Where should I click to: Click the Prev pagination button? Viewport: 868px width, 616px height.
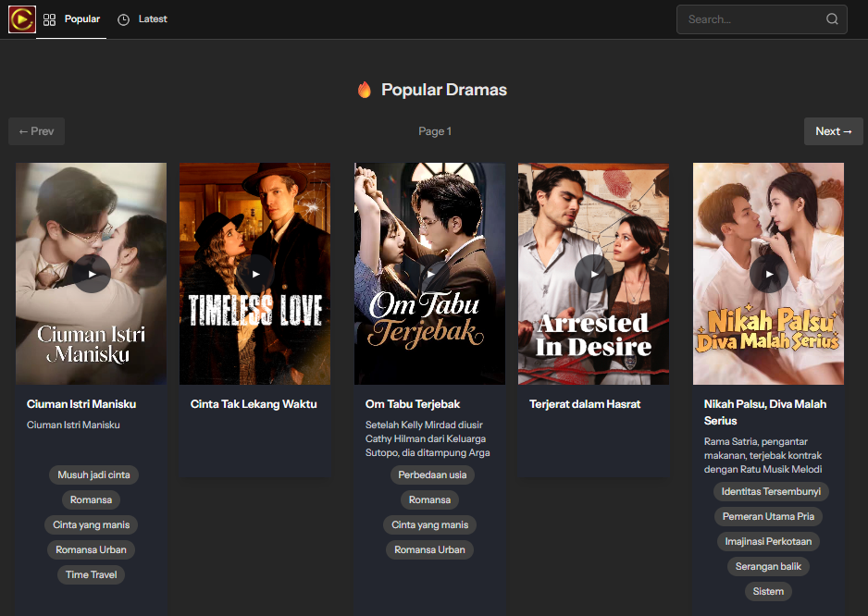point(37,131)
